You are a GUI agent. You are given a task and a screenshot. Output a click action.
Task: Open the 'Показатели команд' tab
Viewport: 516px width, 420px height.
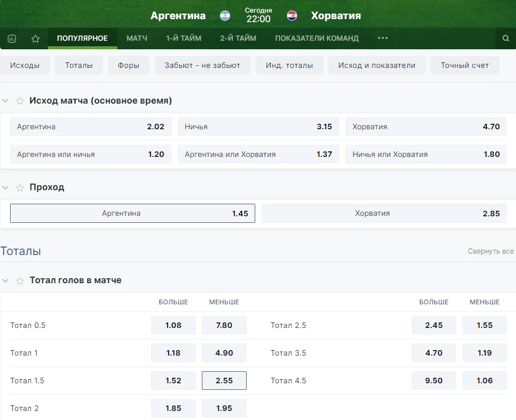pyautogui.click(x=317, y=39)
